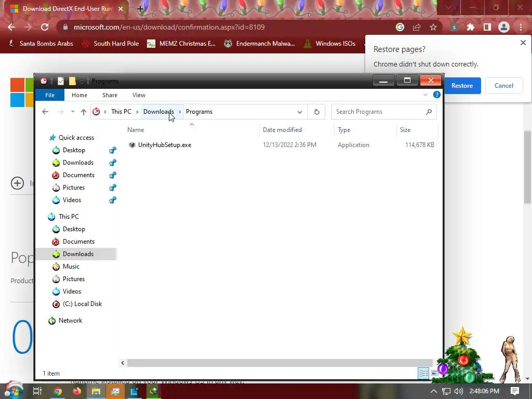Open Explorer help icon

tap(436, 95)
